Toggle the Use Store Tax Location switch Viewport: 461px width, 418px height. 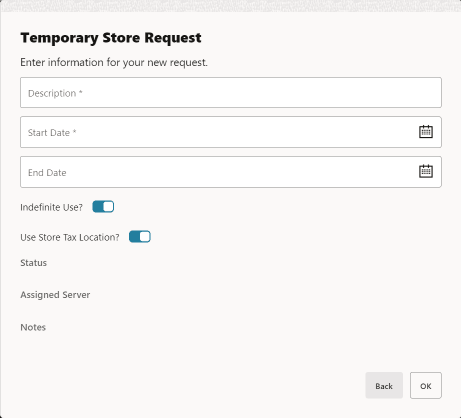point(140,237)
